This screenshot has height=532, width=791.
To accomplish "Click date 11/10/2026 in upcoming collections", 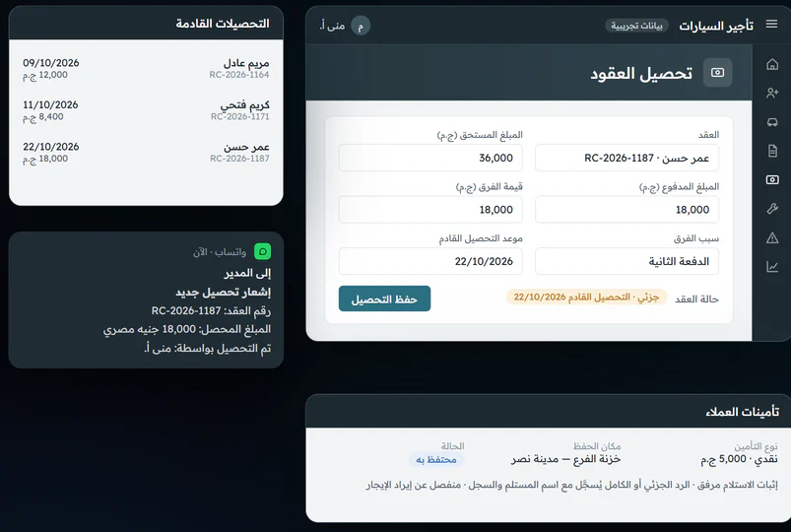I will point(50,105).
